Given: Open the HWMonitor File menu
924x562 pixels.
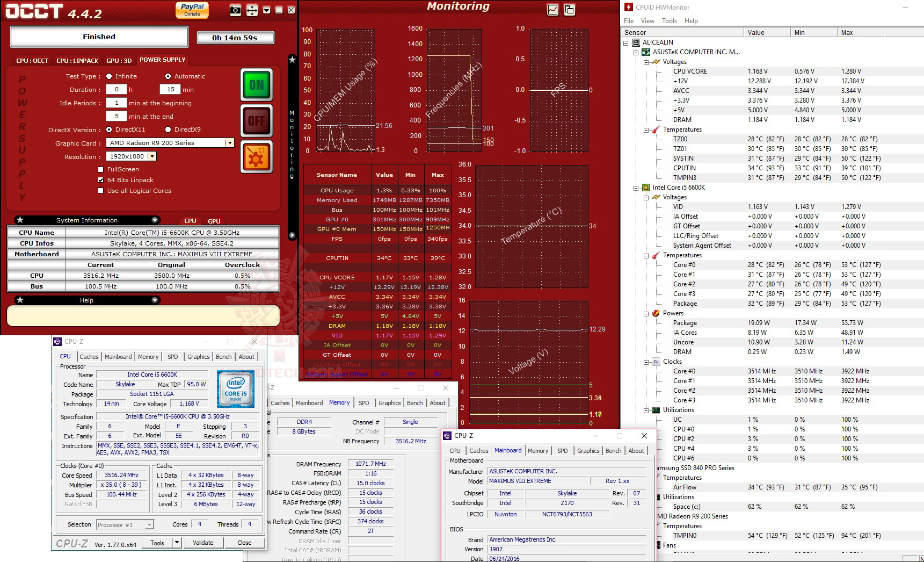Looking at the screenshot, I should click(629, 21).
